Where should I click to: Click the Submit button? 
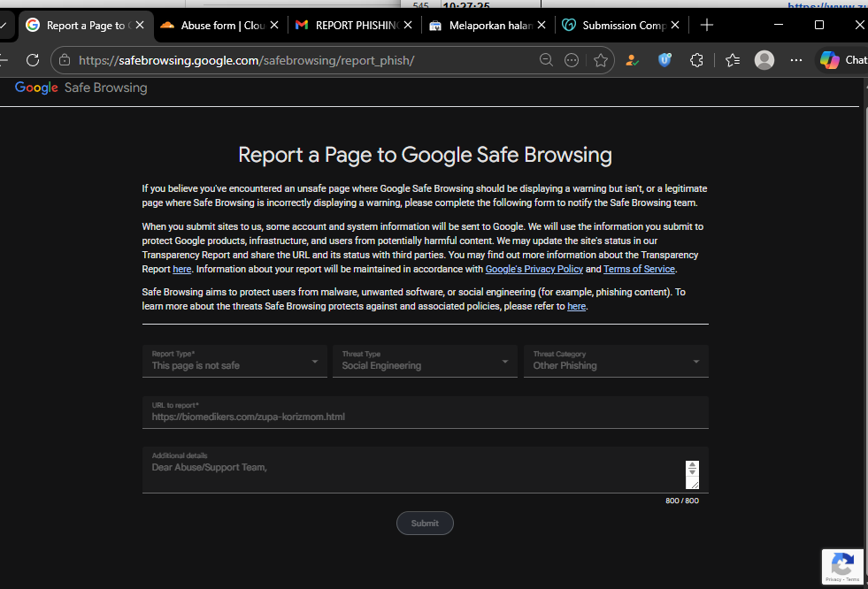click(425, 524)
